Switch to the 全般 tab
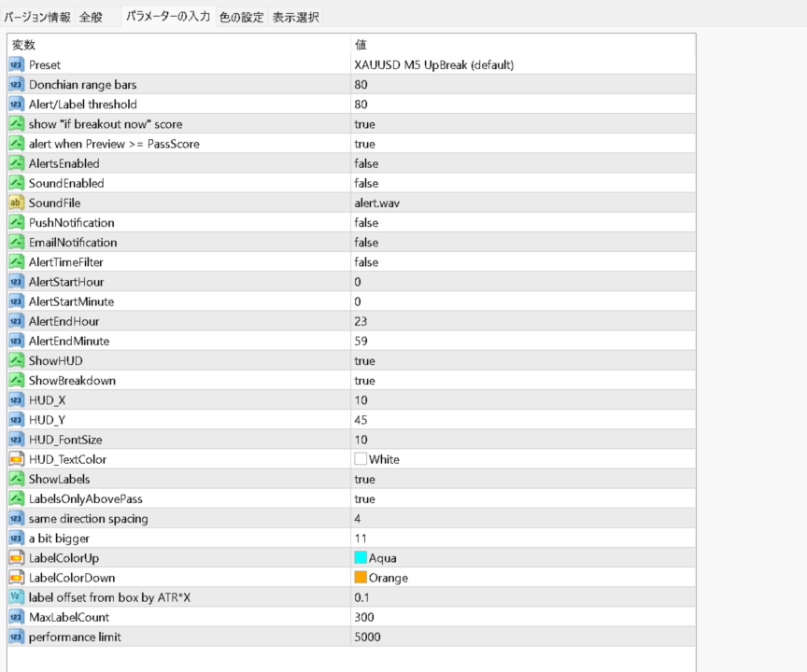 91,17
